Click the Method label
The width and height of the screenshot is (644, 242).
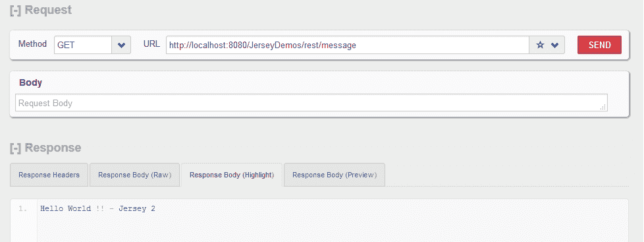tap(32, 44)
